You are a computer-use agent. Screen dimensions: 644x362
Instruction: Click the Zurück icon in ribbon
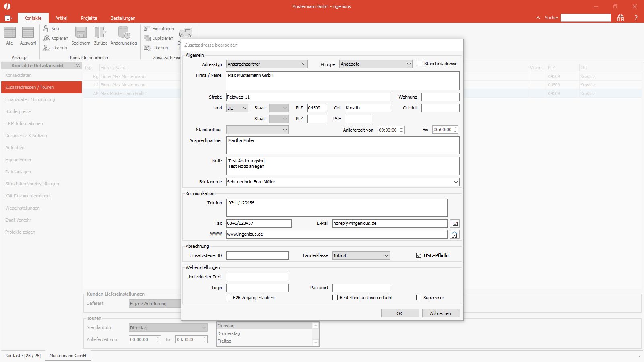pos(100,33)
